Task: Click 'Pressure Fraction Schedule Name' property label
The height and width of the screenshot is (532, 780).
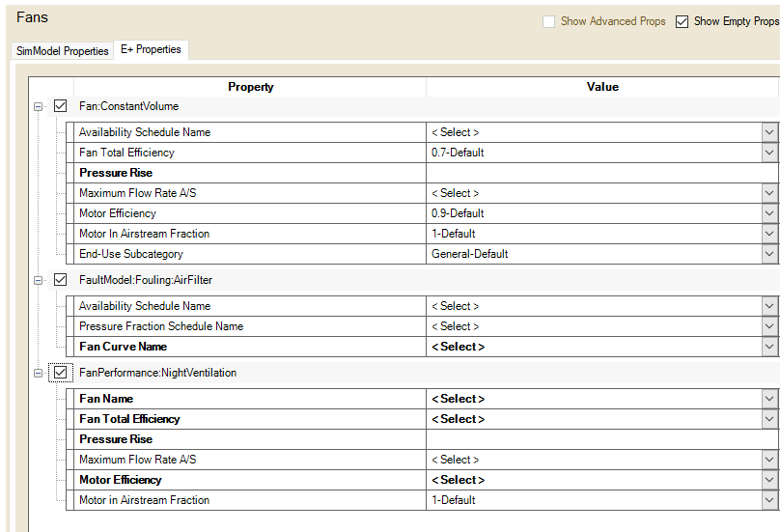Action: (x=161, y=326)
